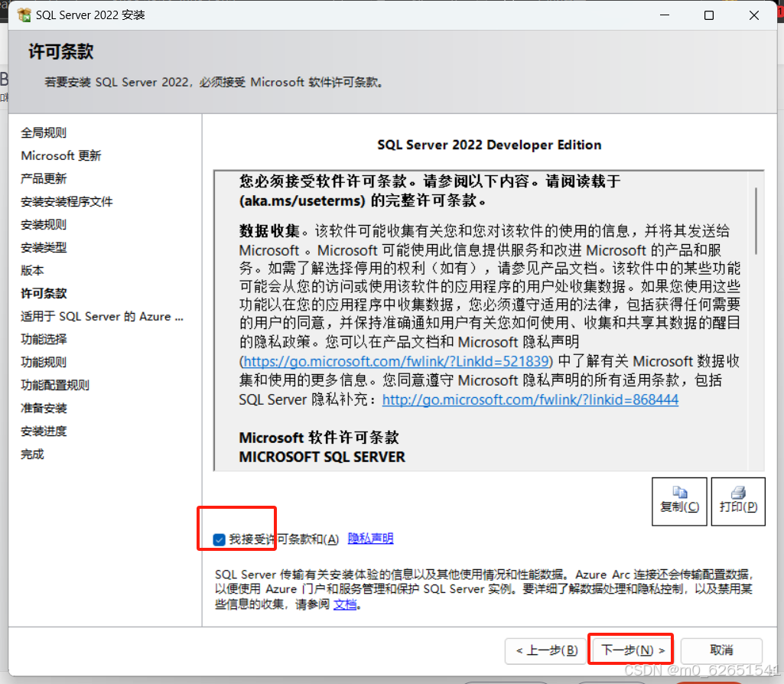Select 产品更新 step in sidebar
The height and width of the screenshot is (684, 784).
(x=44, y=178)
